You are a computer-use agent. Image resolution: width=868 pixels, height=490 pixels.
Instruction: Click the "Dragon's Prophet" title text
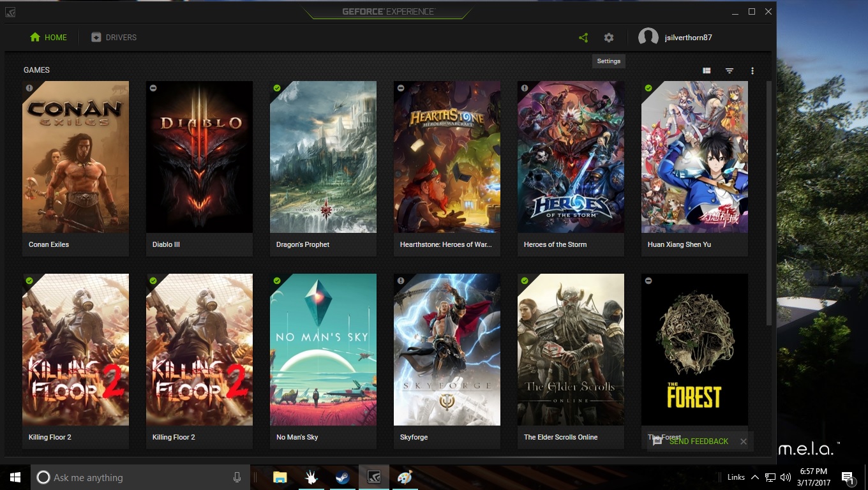coord(303,244)
